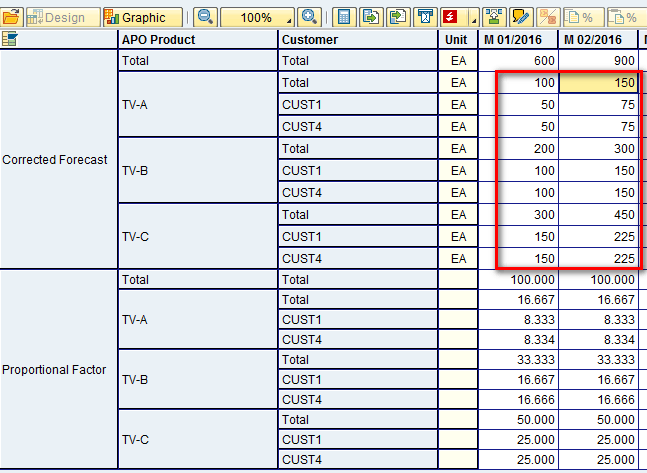Switch to Design mode
The image size is (647, 473).
(x=63, y=17)
